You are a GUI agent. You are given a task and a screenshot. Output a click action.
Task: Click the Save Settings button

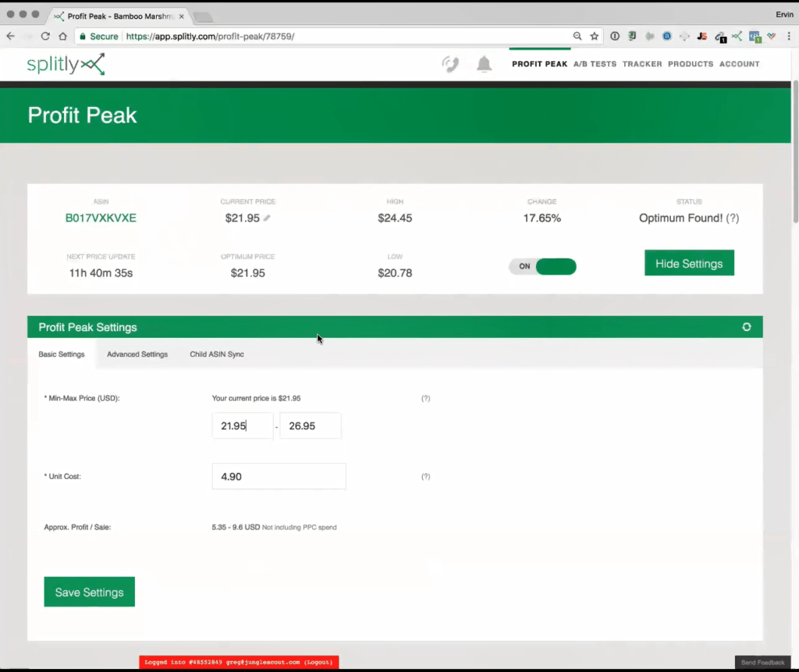90,592
